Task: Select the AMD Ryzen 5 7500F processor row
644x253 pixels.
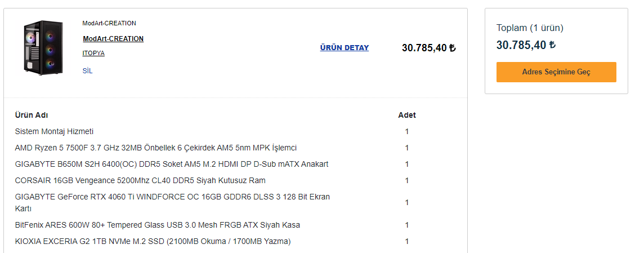Action: pos(155,148)
